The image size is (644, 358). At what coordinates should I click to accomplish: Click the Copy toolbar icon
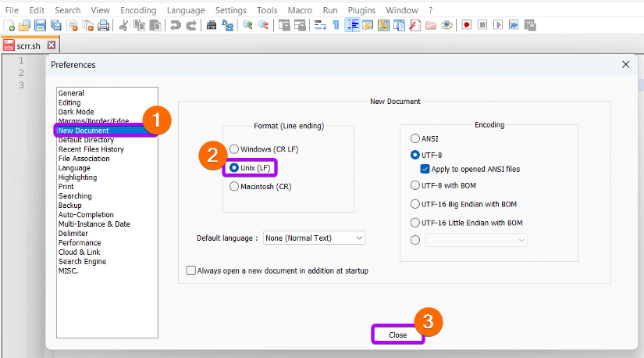(x=140, y=26)
